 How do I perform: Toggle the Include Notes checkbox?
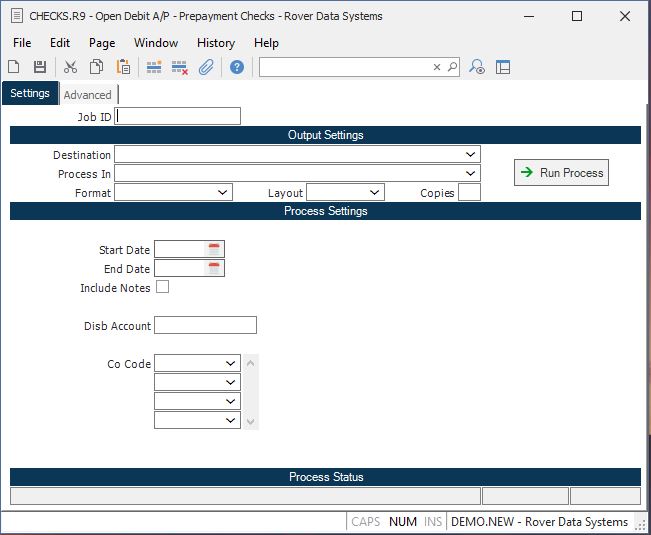click(x=162, y=287)
